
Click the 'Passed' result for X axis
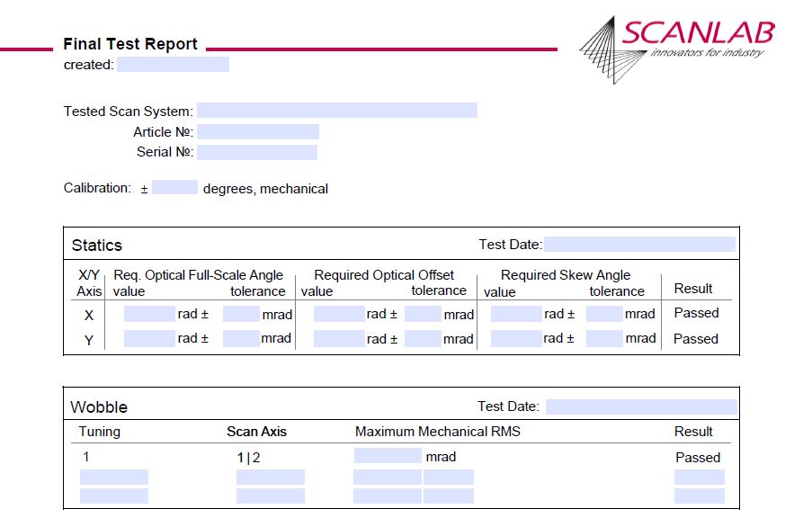(x=695, y=313)
